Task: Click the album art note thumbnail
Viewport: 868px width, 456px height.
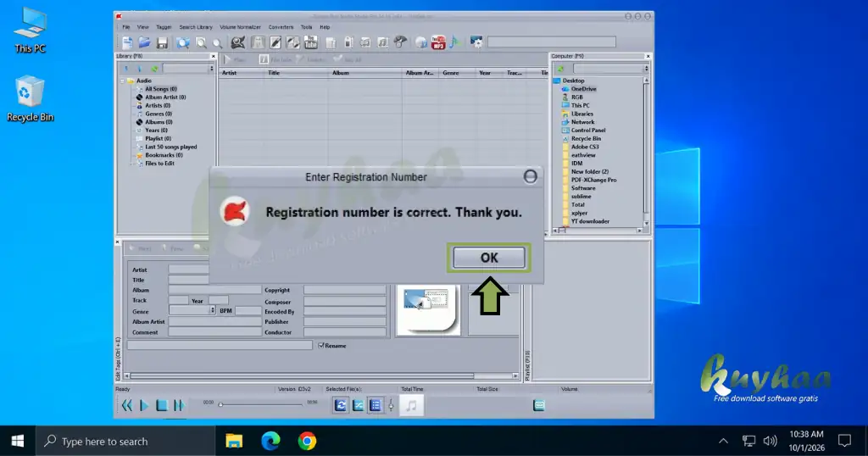Action: click(x=411, y=406)
